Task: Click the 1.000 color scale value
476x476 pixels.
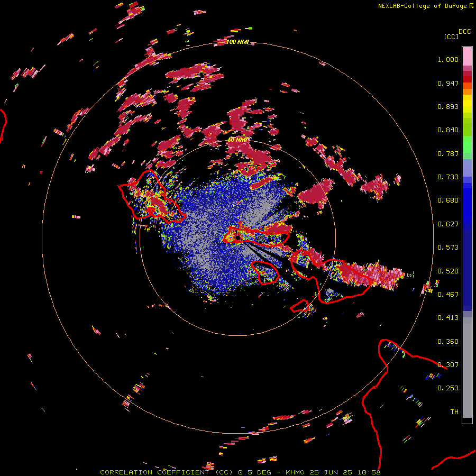Action: pos(448,59)
